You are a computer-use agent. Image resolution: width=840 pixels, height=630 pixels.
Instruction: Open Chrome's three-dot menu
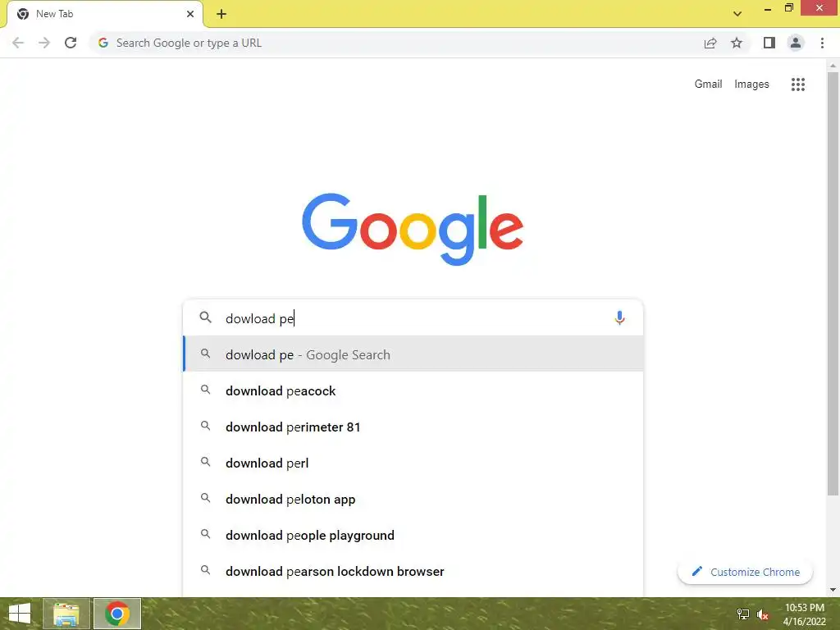pyautogui.click(x=822, y=43)
